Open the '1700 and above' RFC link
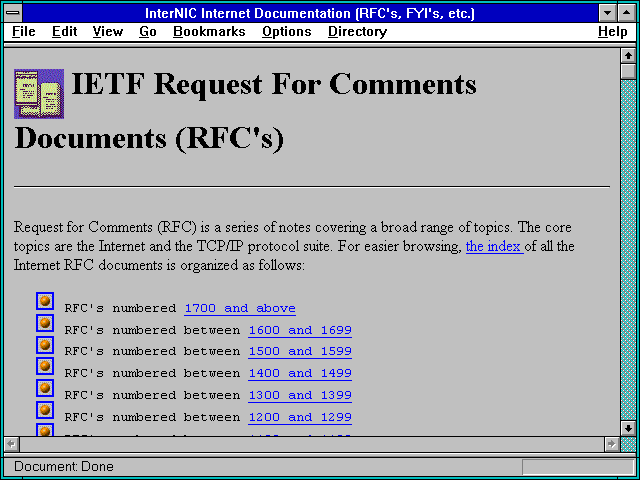 240,308
